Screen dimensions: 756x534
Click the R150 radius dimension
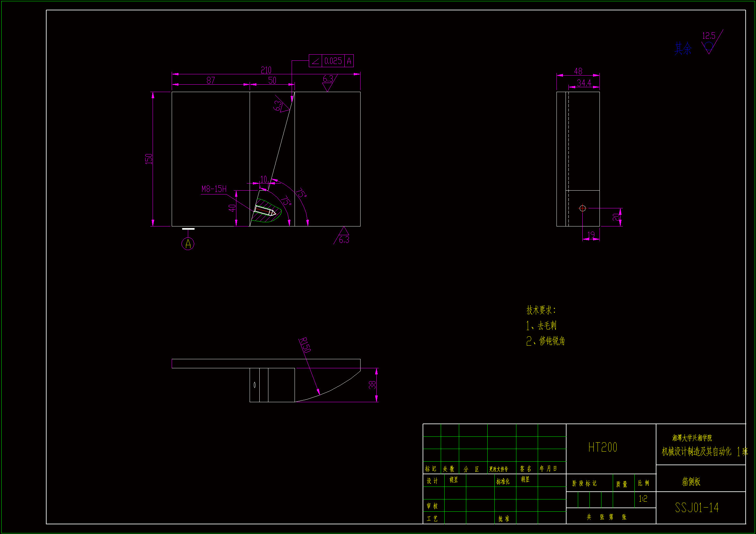pos(305,345)
